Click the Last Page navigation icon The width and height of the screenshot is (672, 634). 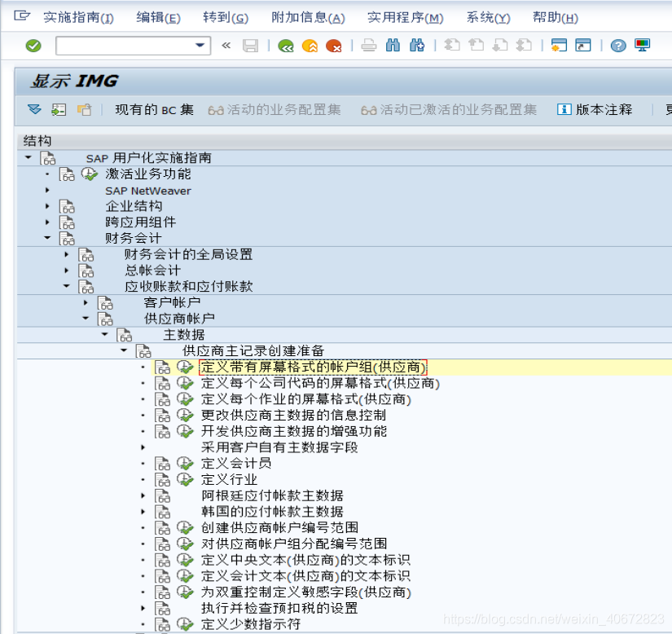[x=524, y=45]
